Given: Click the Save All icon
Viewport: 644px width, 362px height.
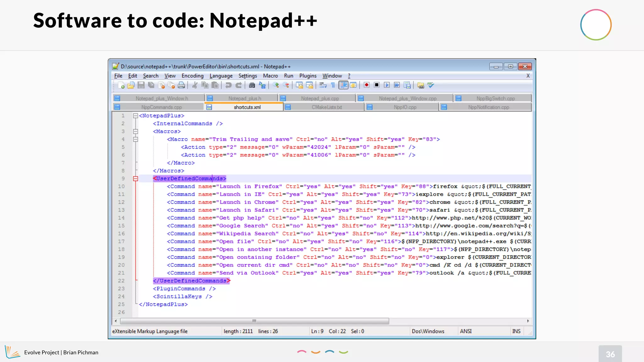Looking at the screenshot, I should click(151, 85).
